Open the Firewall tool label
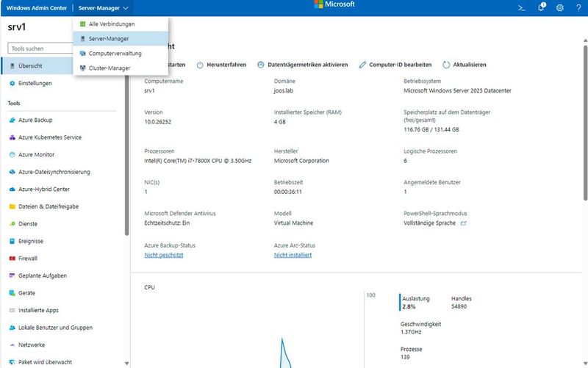 point(28,259)
